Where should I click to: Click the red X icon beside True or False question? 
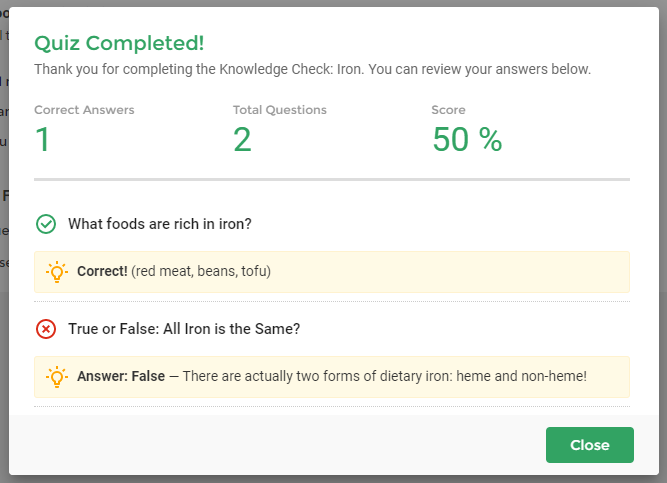46,329
